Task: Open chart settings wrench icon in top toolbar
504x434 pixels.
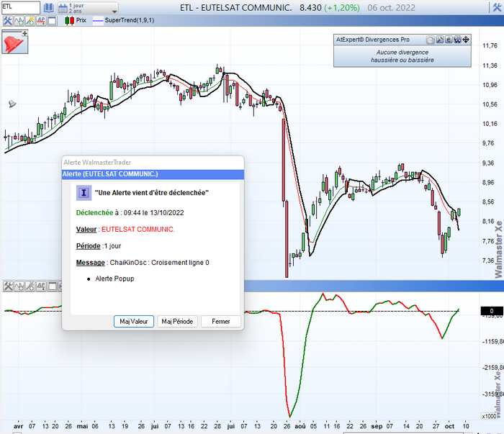Action: [7, 21]
